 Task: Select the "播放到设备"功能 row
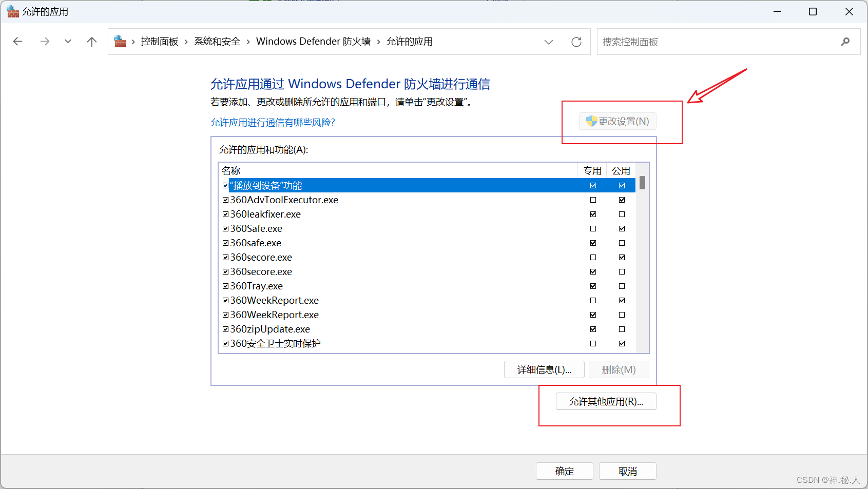coord(427,185)
